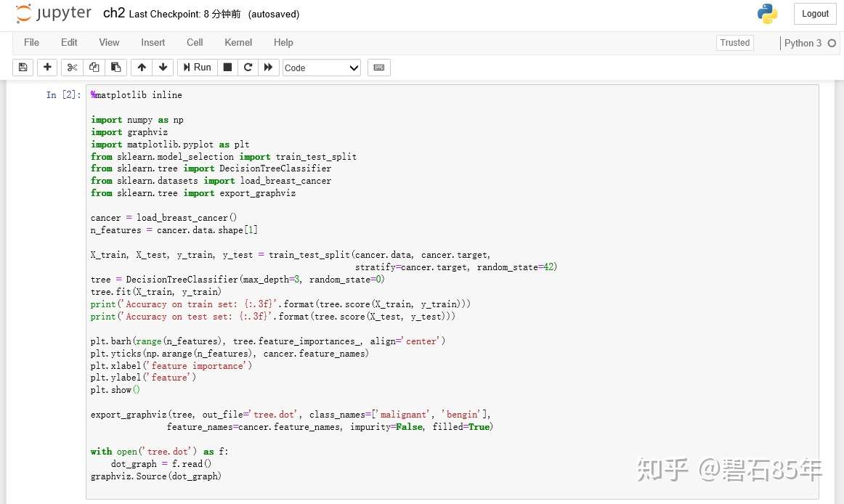Paste cells below icon

pos(115,68)
